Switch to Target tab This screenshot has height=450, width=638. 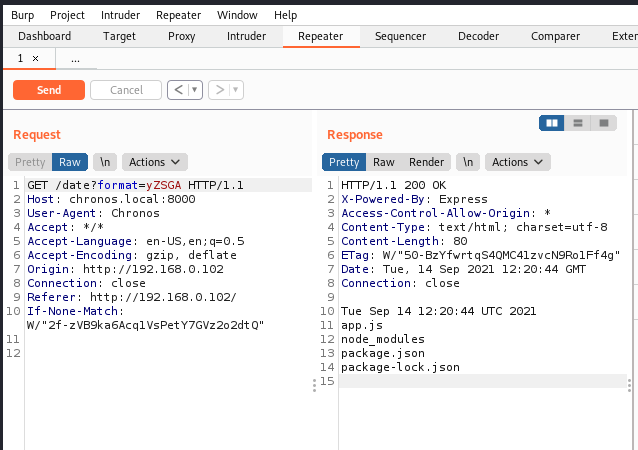pyautogui.click(x=119, y=36)
